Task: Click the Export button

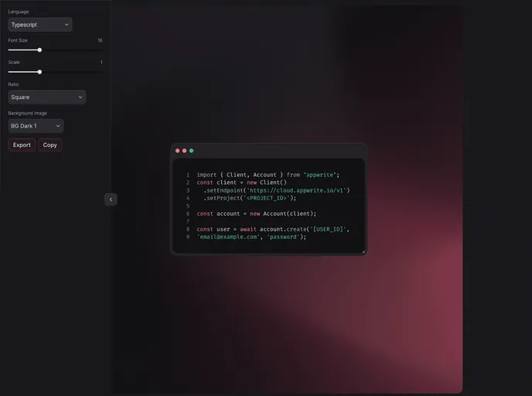Action: [x=22, y=145]
